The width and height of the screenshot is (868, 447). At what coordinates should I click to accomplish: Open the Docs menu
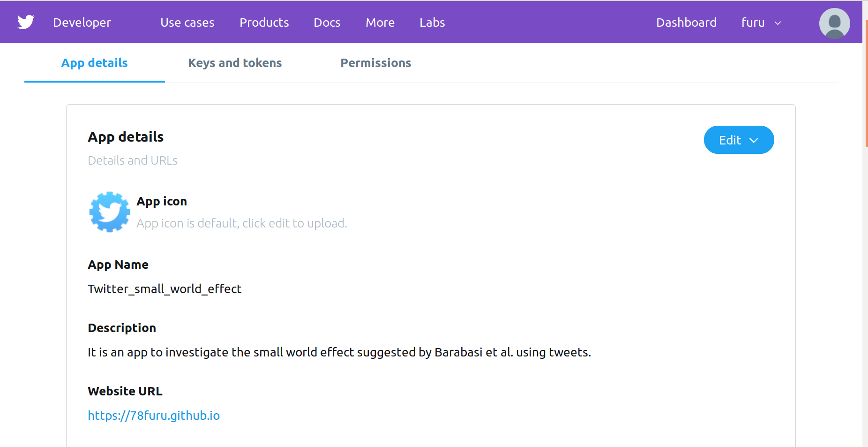[327, 23]
